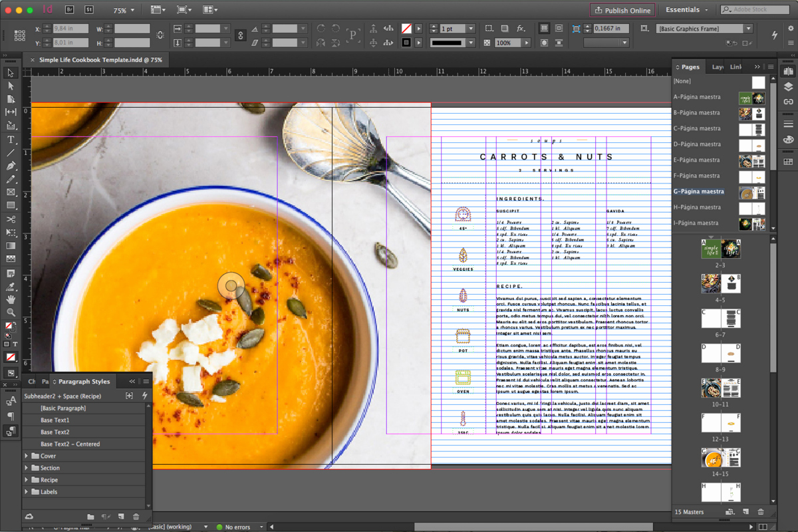Select the Page tool
The height and width of the screenshot is (532, 798).
(11, 99)
